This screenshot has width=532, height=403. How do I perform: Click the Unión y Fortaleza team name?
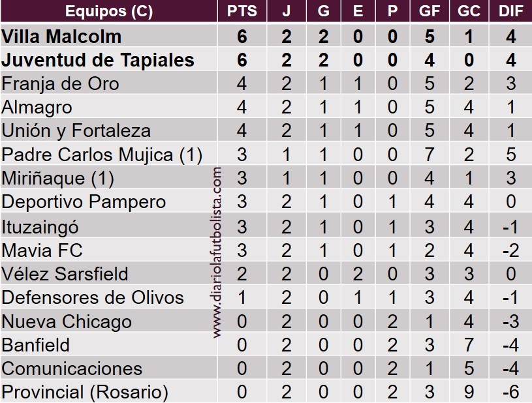pyautogui.click(x=76, y=130)
